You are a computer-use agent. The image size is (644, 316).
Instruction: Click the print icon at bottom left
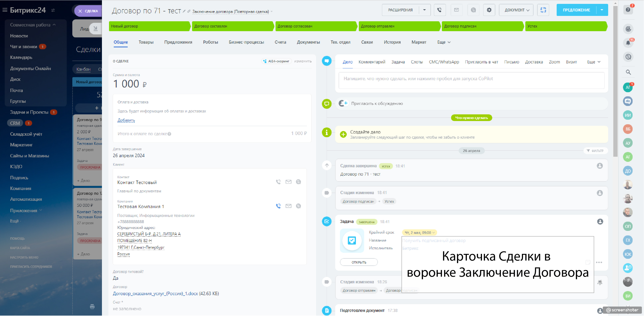[x=92, y=307]
